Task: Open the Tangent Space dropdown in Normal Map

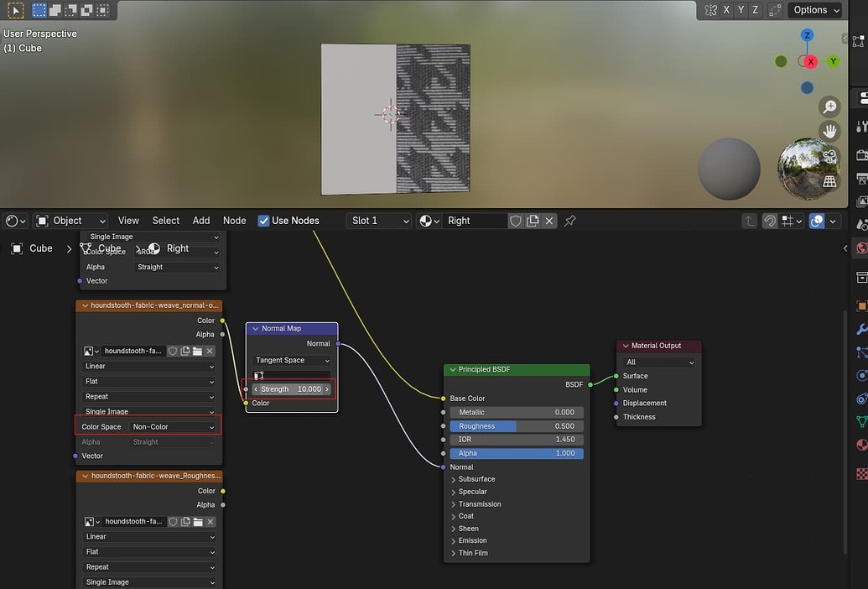Action: (x=291, y=360)
